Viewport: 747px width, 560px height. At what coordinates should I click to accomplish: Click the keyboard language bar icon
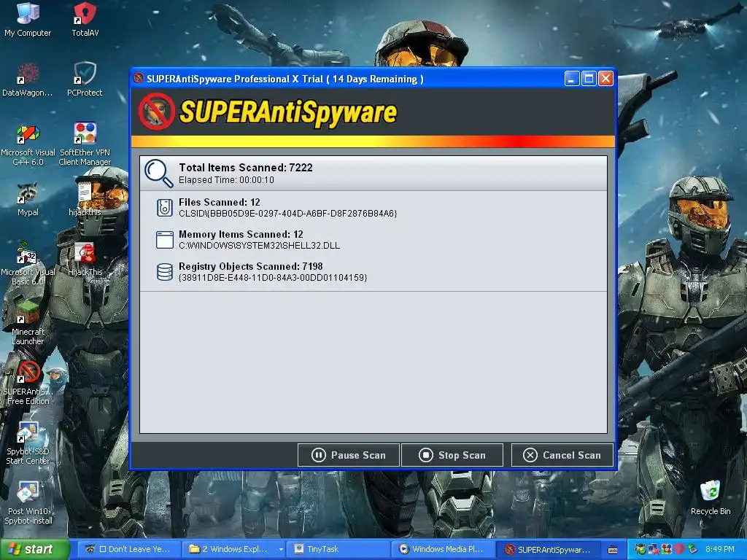click(x=613, y=550)
